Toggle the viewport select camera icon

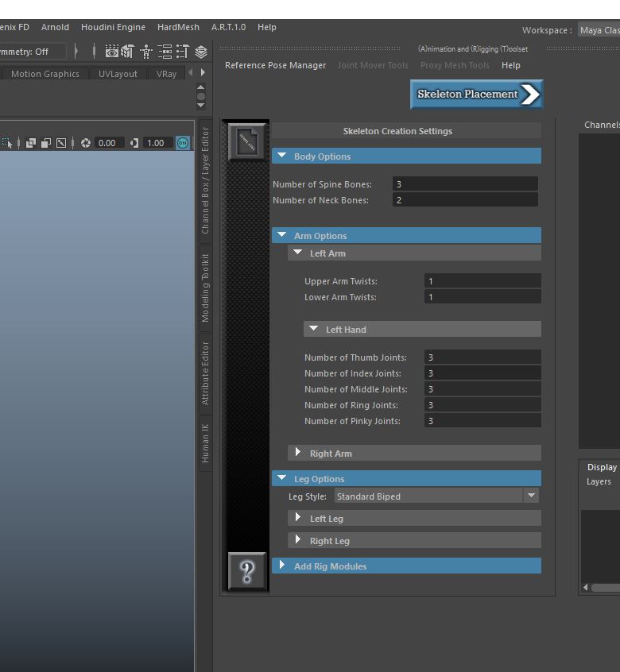pyautogui.click(x=7, y=143)
